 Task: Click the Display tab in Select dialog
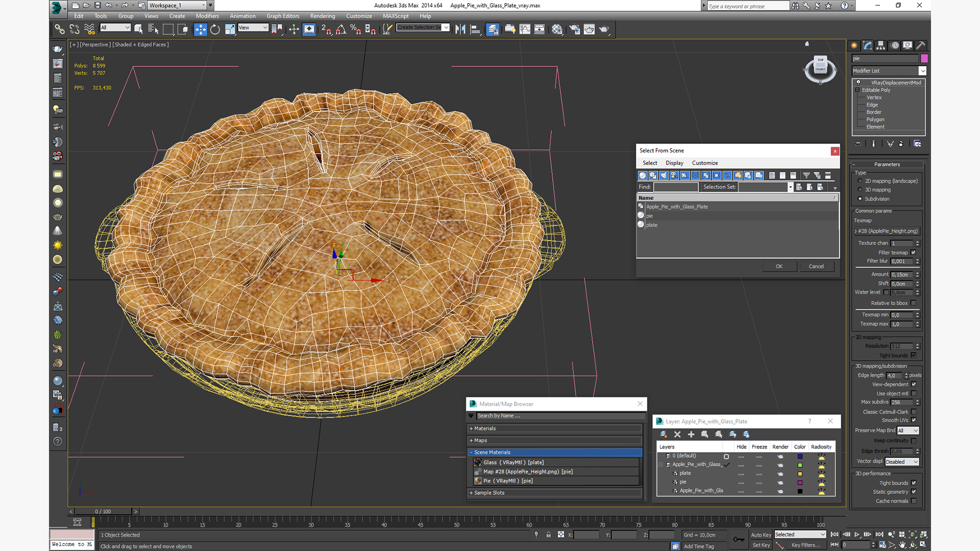pyautogui.click(x=674, y=163)
